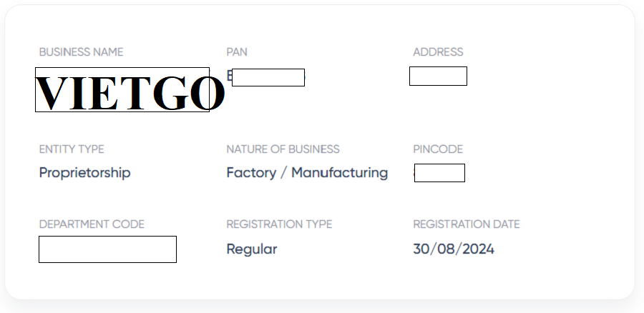
Task: Click the NATURE OF BUSINESS label
Action: (283, 149)
